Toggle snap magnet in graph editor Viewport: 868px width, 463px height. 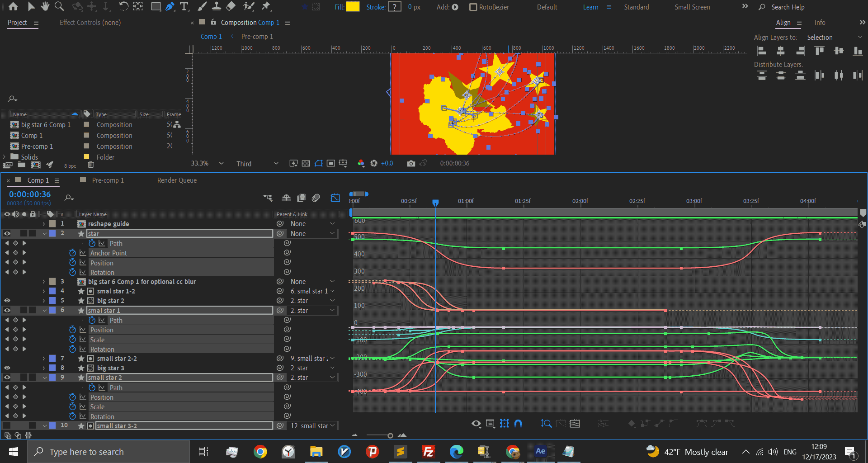point(518,424)
